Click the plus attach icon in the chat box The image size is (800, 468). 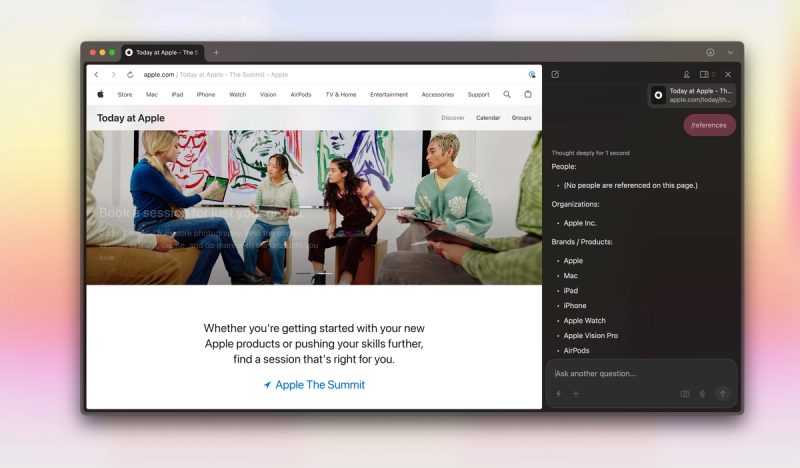point(576,393)
